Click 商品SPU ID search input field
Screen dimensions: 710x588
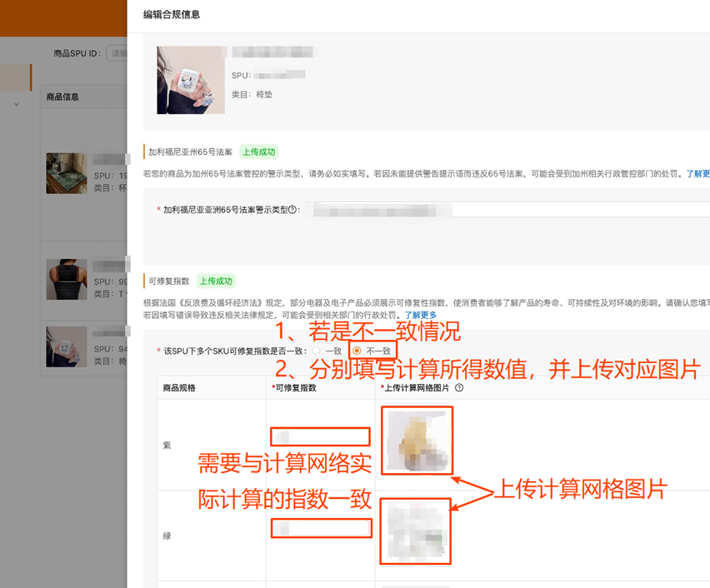116,53
